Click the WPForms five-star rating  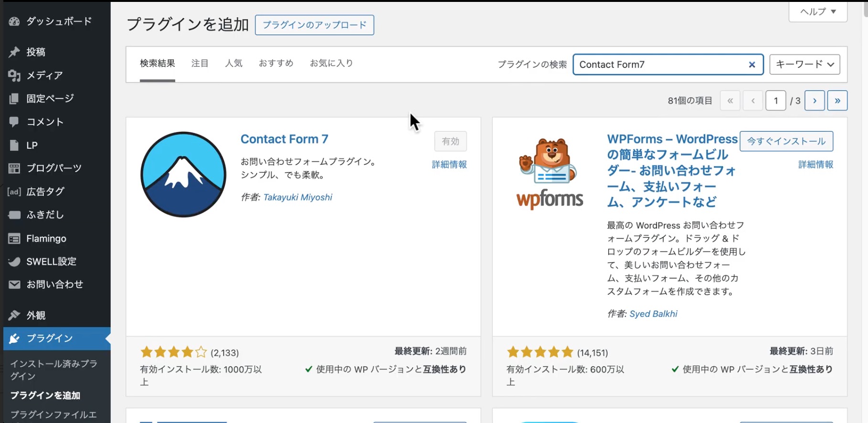tap(540, 352)
